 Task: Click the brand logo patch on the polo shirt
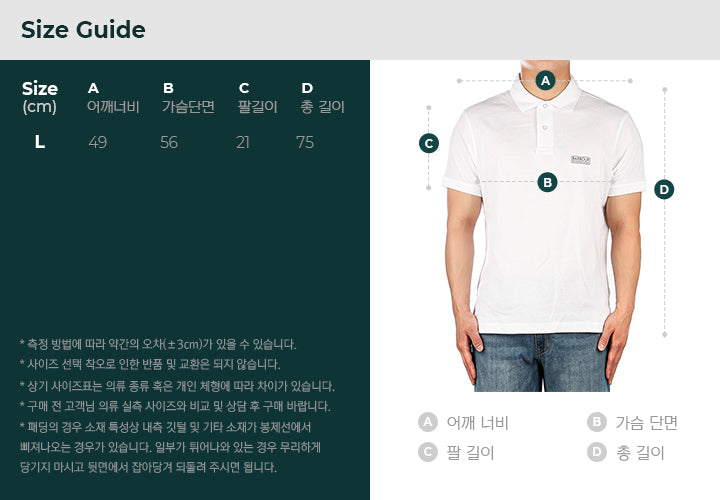581,160
